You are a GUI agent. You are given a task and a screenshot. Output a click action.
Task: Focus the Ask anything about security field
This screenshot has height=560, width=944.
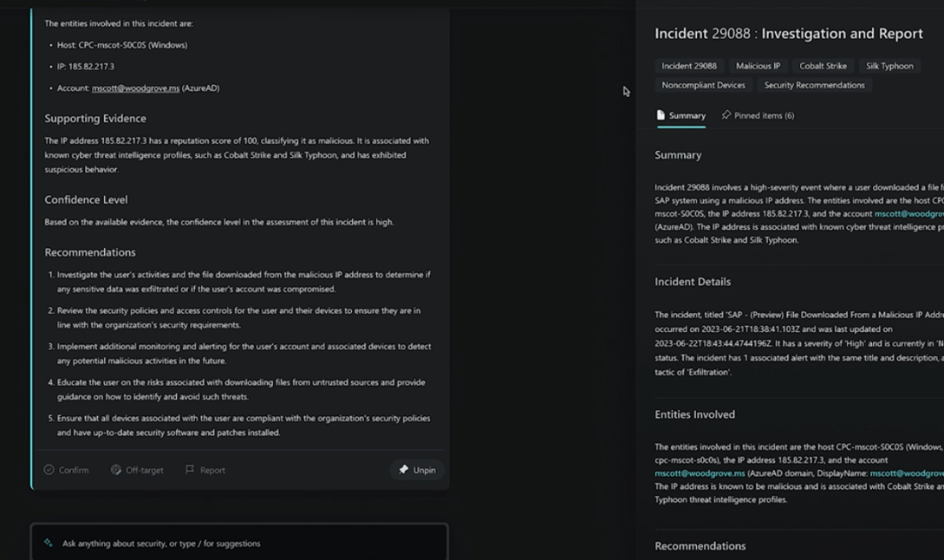[239, 544]
